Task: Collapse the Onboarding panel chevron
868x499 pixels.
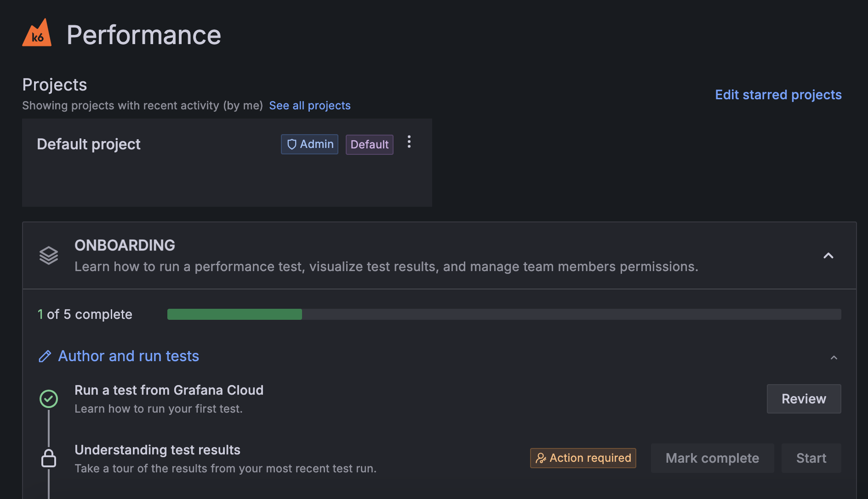Action: [828, 256]
